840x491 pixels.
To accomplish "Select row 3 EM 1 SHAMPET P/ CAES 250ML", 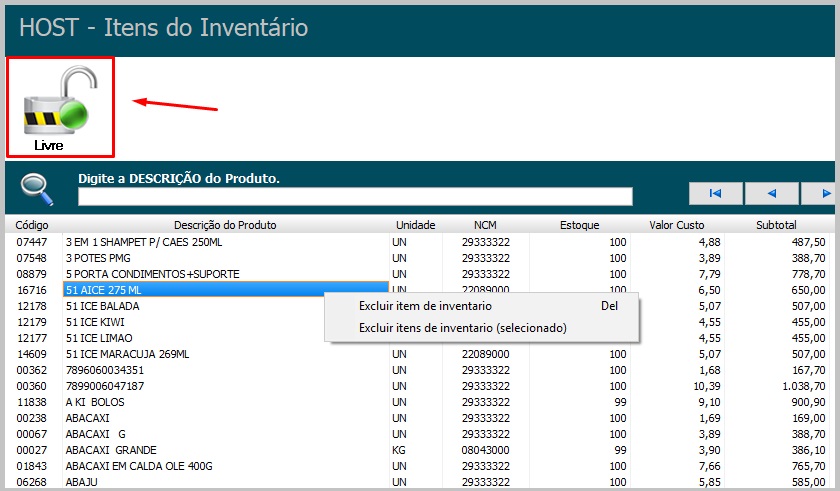I will click(417, 242).
